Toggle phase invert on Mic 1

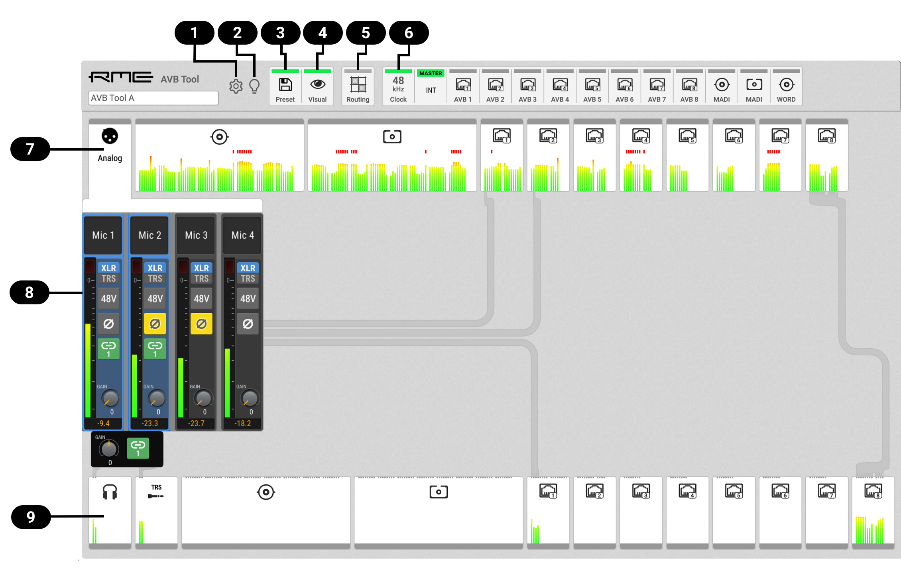point(108,324)
